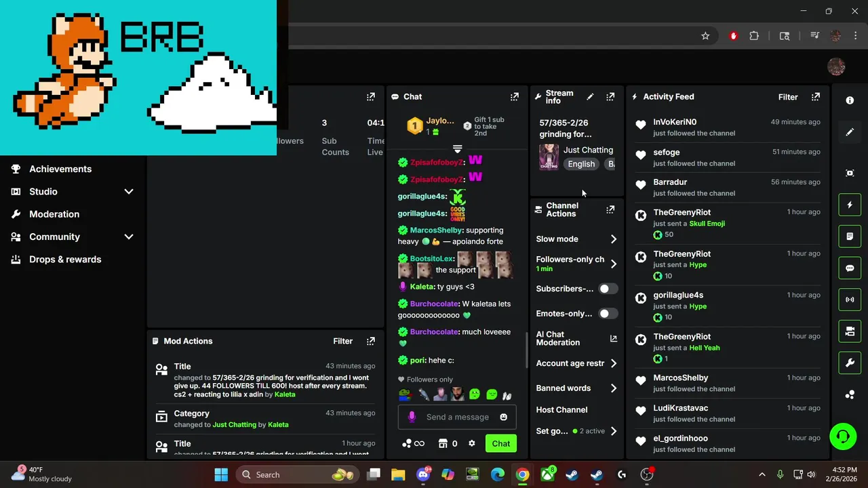Open AI Chat Moderation external link icon
This screenshot has width=868, height=488.
pos(614,338)
